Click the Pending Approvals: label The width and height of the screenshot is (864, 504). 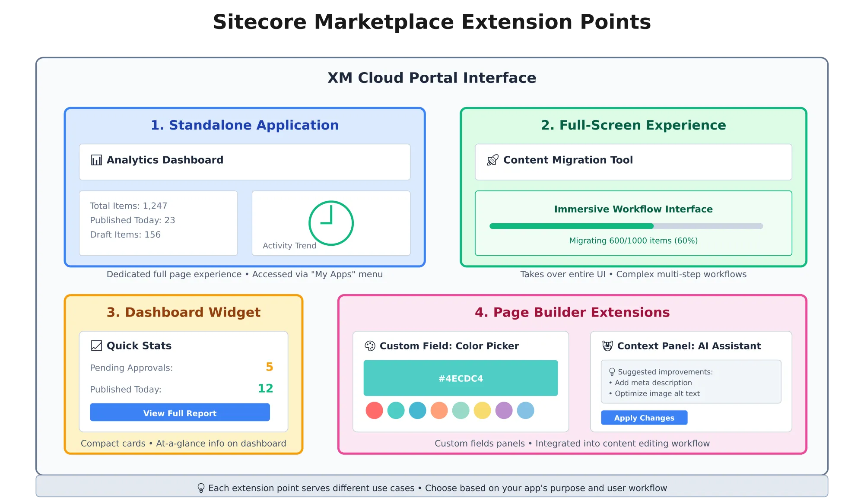click(131, 368)
